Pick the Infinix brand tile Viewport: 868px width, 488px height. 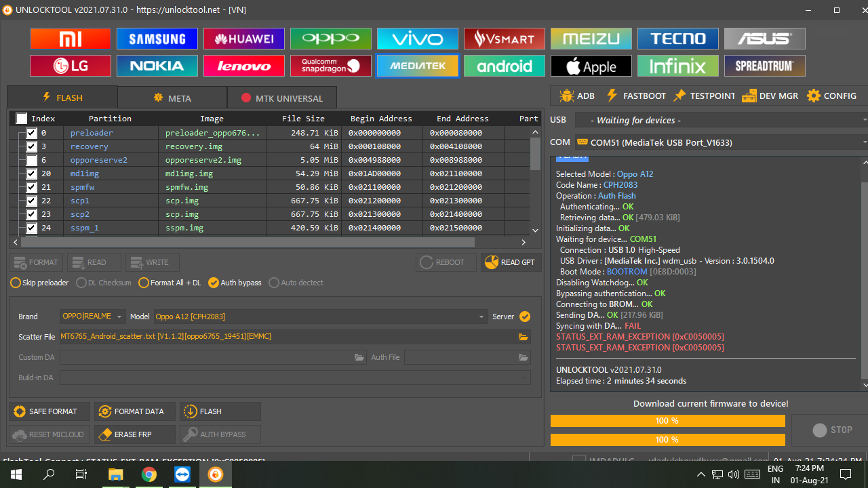678,66
